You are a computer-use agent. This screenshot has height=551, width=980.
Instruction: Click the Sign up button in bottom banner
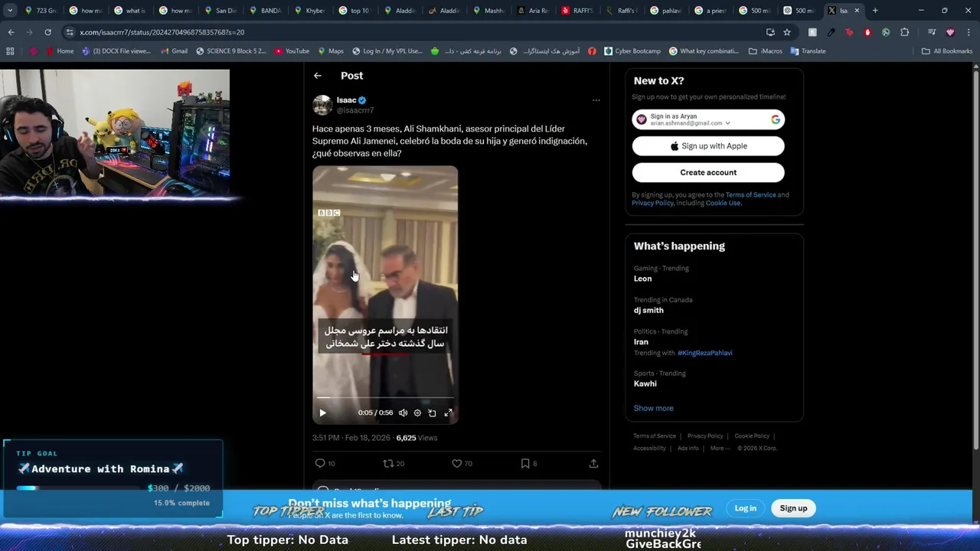click(x=793, y=508)
